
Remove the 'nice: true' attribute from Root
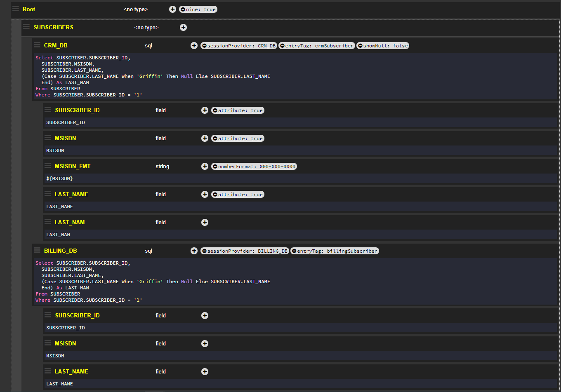coord(183,9)
